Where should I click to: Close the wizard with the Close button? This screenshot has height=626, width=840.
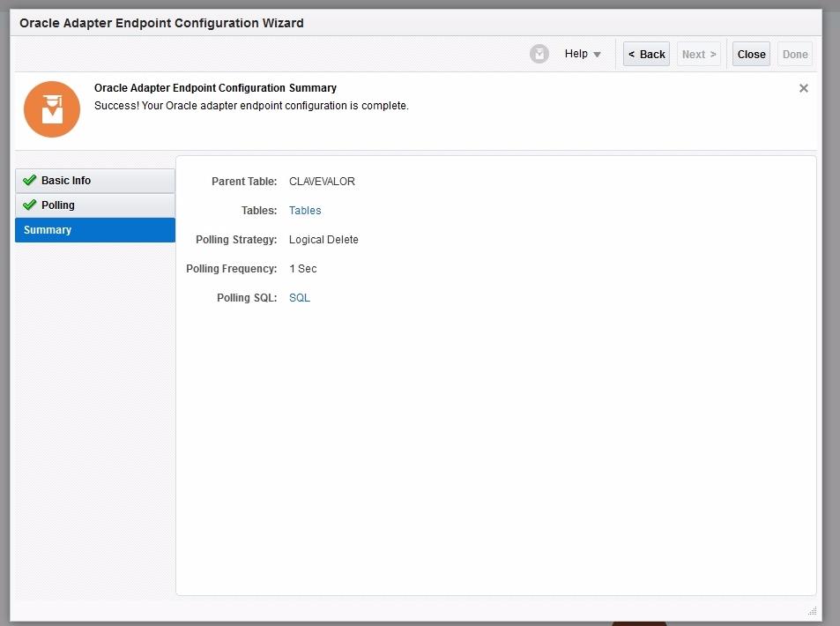pos(751,54)
